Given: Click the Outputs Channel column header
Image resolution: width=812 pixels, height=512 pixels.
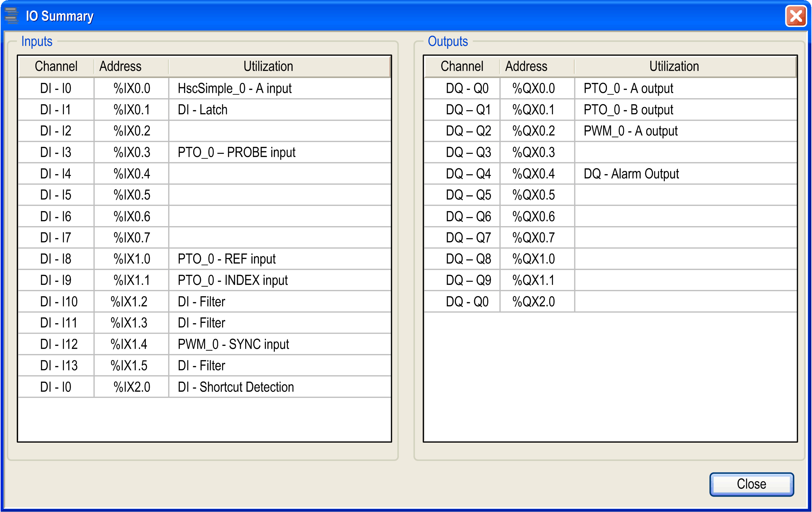Looking at the screenshot, I should [x=462, y=66].
